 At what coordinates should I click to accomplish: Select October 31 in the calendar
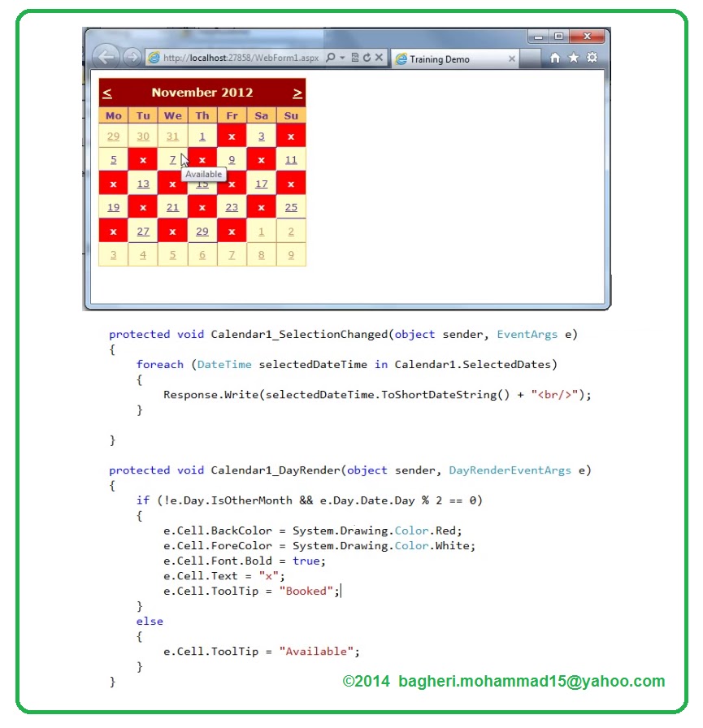pyautogui.click(x=173, y=136)
